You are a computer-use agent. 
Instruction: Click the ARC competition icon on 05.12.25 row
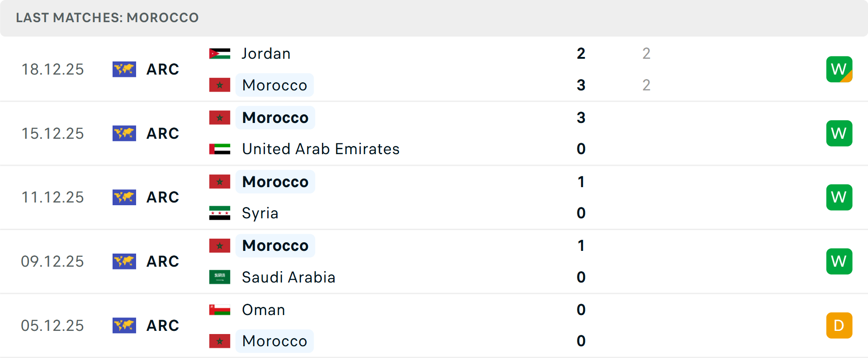tap(124, 325)
